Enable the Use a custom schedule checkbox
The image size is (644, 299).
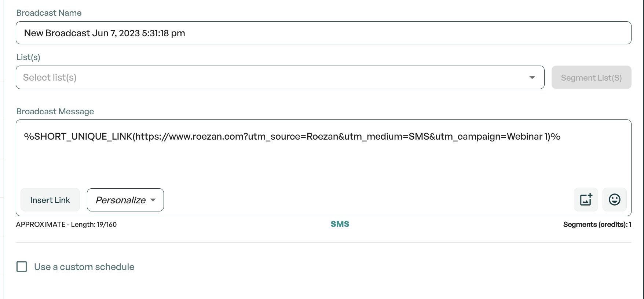click(22, 267)
